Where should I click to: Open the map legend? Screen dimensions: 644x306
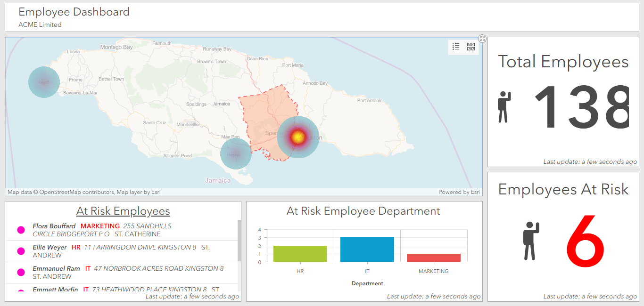pos(456,47)
